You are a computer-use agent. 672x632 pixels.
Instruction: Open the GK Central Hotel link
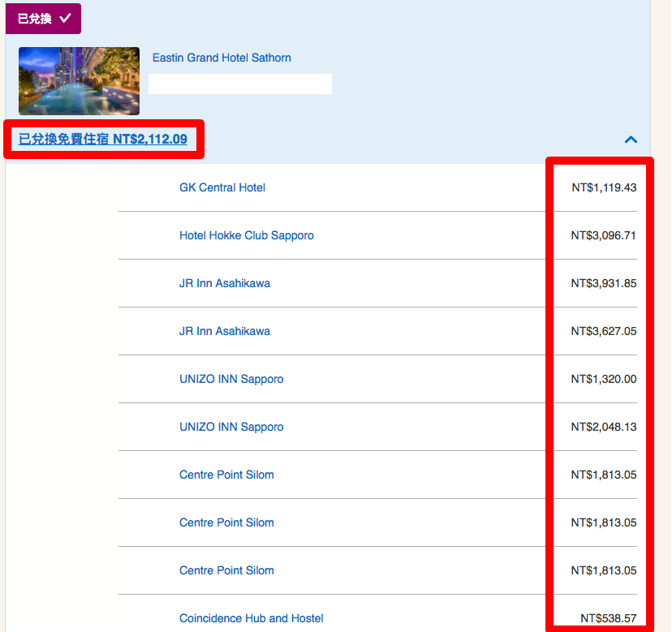(x=222, y=187)
